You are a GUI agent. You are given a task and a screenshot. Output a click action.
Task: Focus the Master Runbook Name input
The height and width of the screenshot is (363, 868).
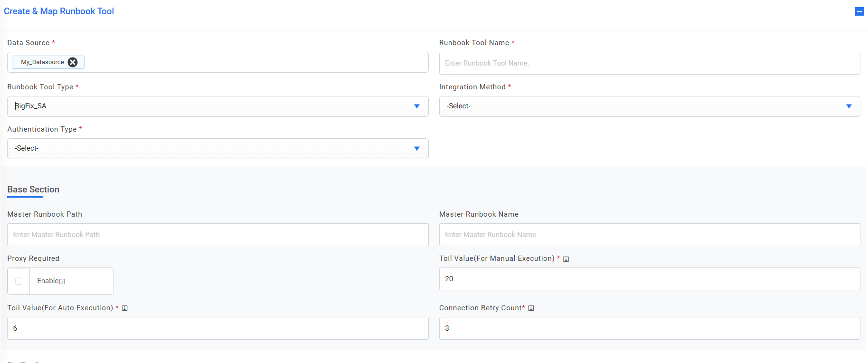point(649,235)
